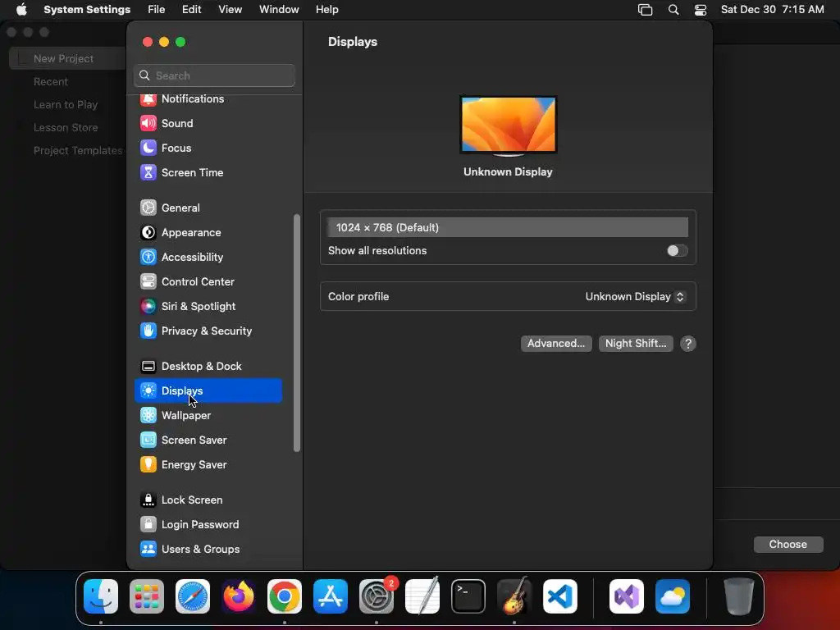Click the help question mark button

[688, 344]
